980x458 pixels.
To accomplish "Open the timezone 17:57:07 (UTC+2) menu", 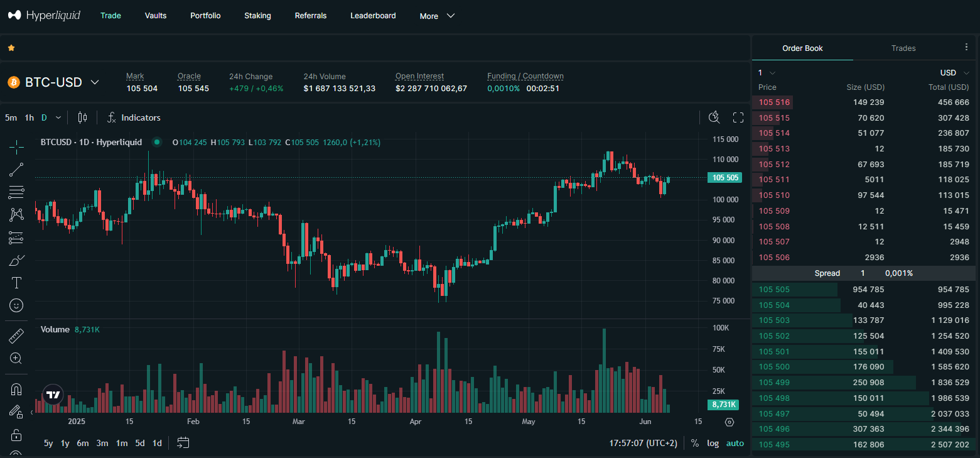I will [643, 443].
